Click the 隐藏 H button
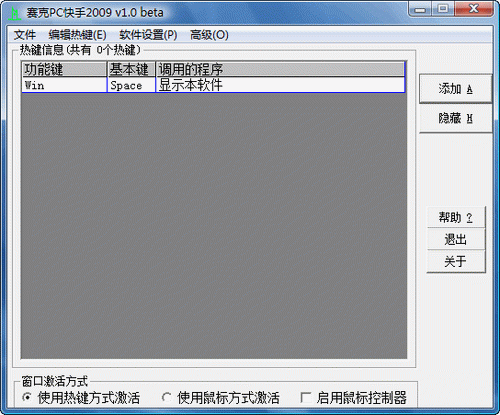This screenshot has height=415, width=500. [455, 118]
